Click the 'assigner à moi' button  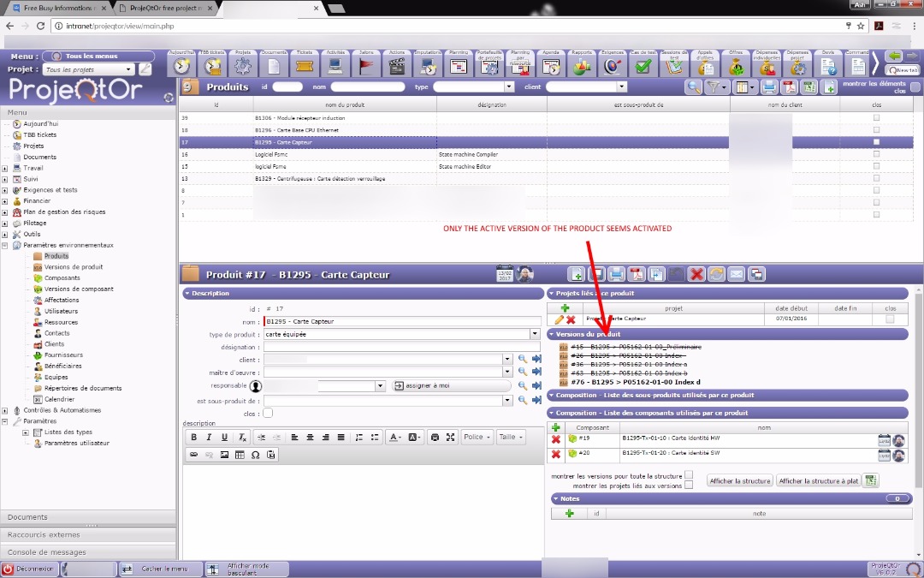point(452,385)
